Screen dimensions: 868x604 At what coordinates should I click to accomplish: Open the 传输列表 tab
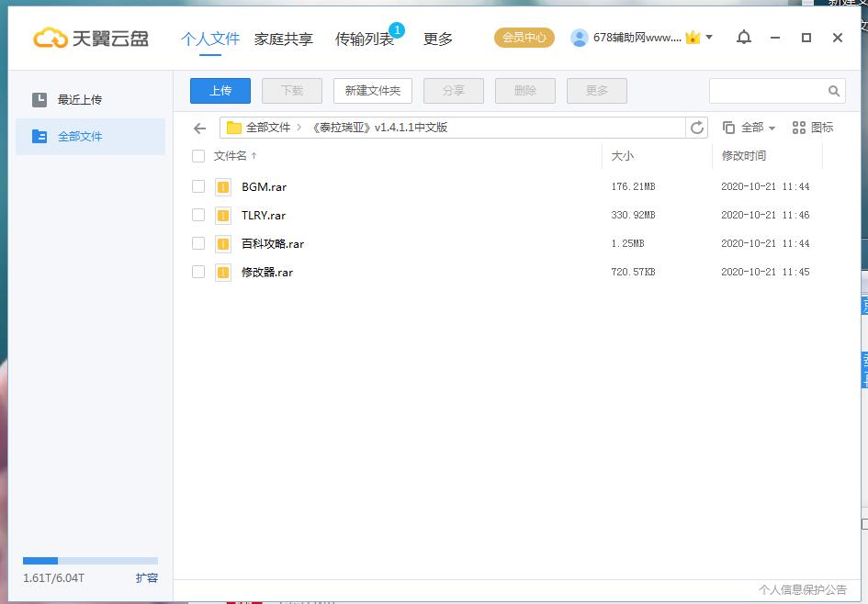tap(364, 39)
